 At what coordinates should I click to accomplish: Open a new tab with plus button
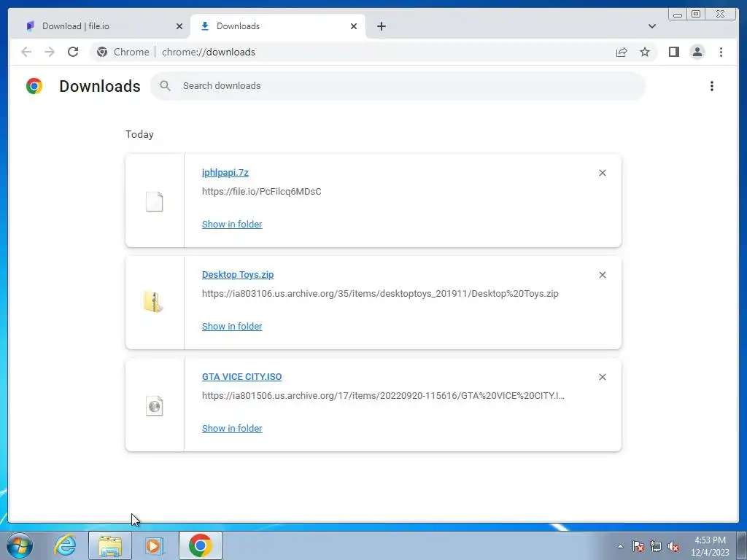381,26
